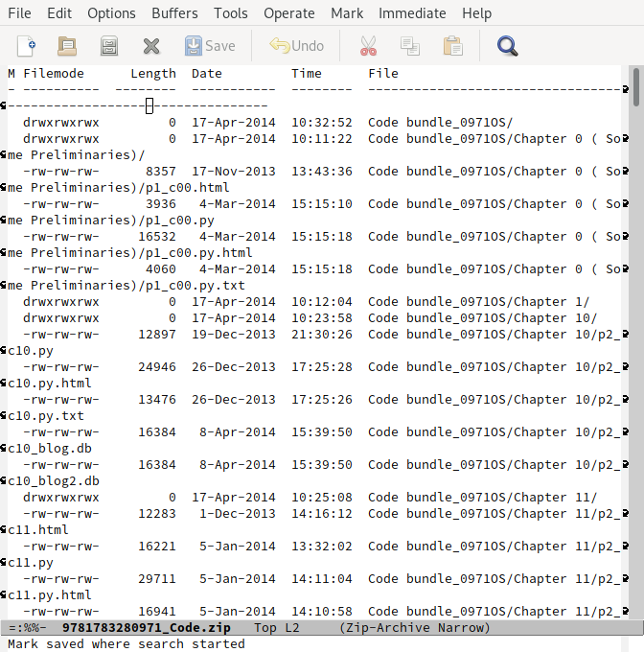Image resolution: width=644 pixels, height=652 pixels.
Task: Click the Zip-Archive Narrow mode indicator
Action: [x=414, y=628]
